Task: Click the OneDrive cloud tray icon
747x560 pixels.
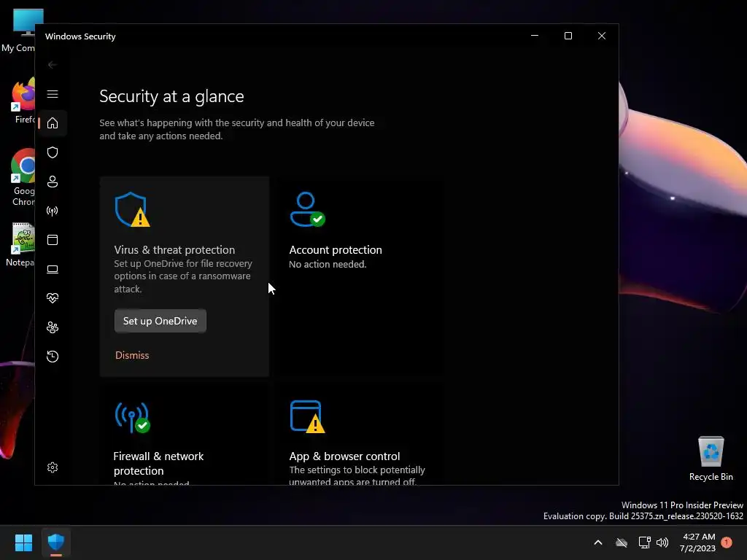Action: click(x=622, y=542)
